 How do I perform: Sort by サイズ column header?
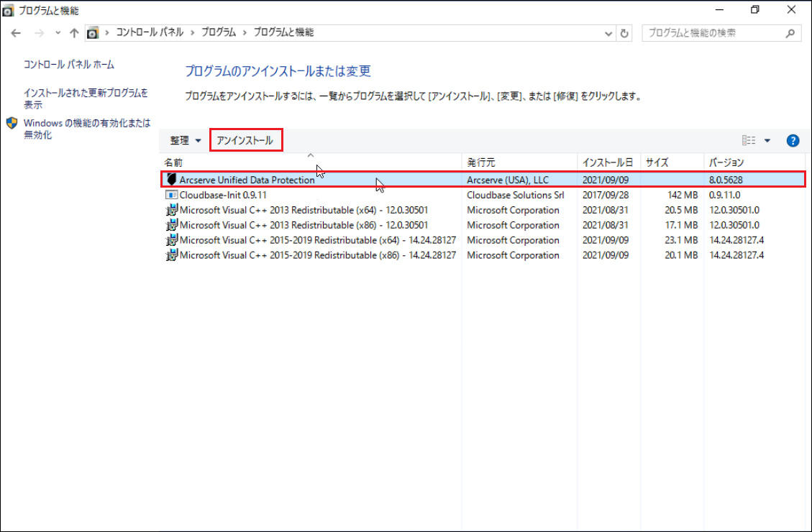point(672,162)
